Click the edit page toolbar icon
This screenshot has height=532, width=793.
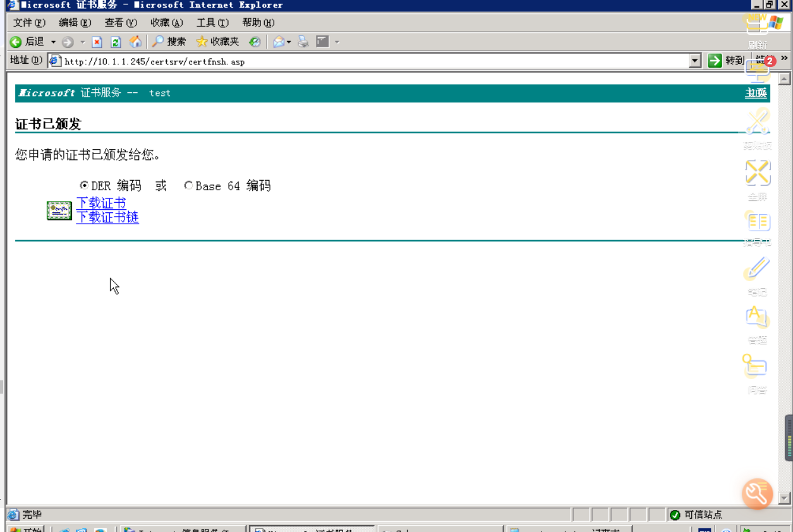pos(323,42)
